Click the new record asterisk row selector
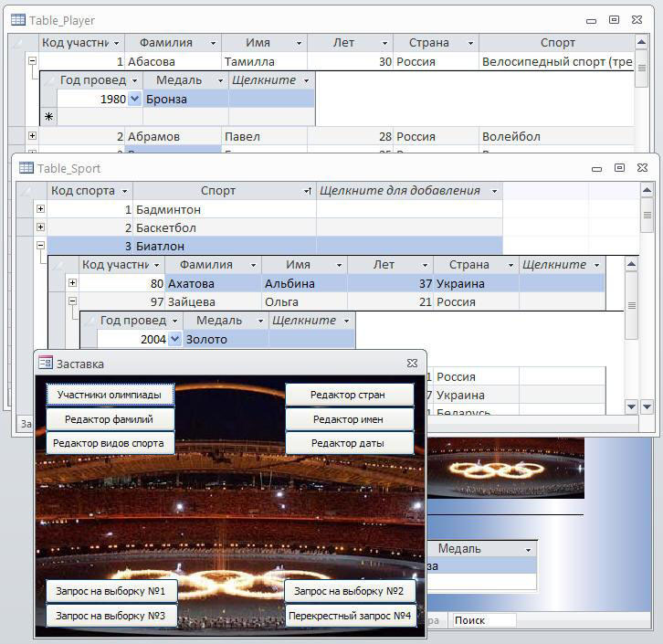Viewport: 663px width, 644px height. point(48,117)
